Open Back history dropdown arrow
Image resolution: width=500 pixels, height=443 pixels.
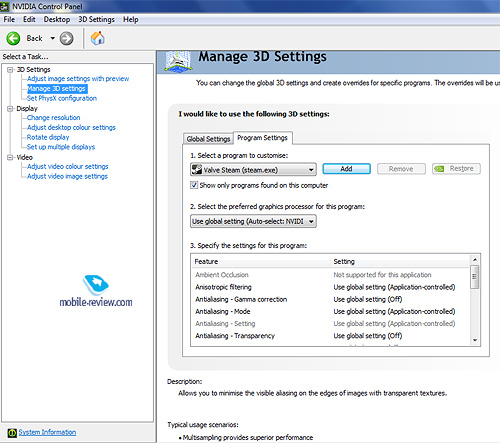pos(52,38)
